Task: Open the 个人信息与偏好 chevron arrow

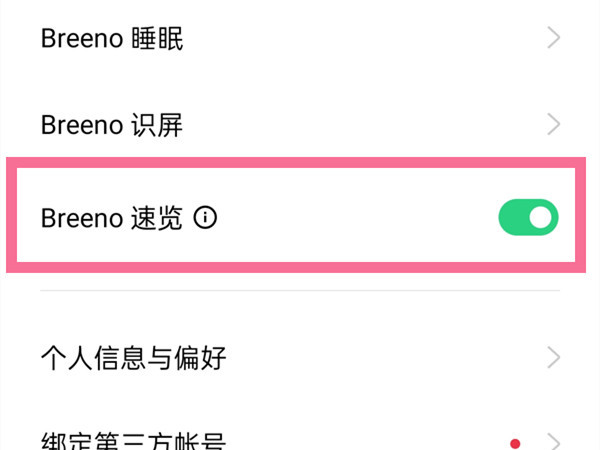Action: point(553,356)
